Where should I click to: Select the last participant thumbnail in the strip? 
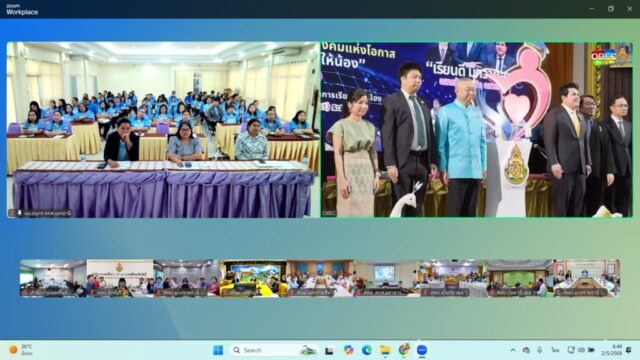[x=587, y=278]
